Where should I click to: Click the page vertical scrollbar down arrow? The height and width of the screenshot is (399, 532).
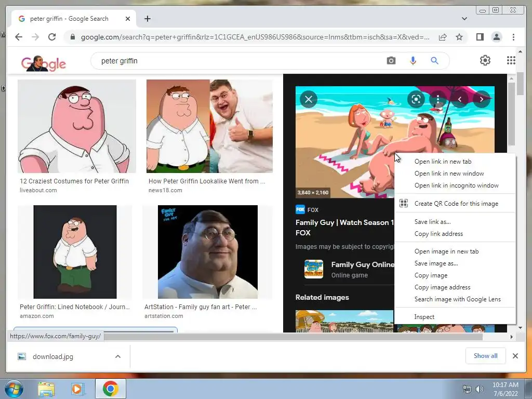(520, 328)
